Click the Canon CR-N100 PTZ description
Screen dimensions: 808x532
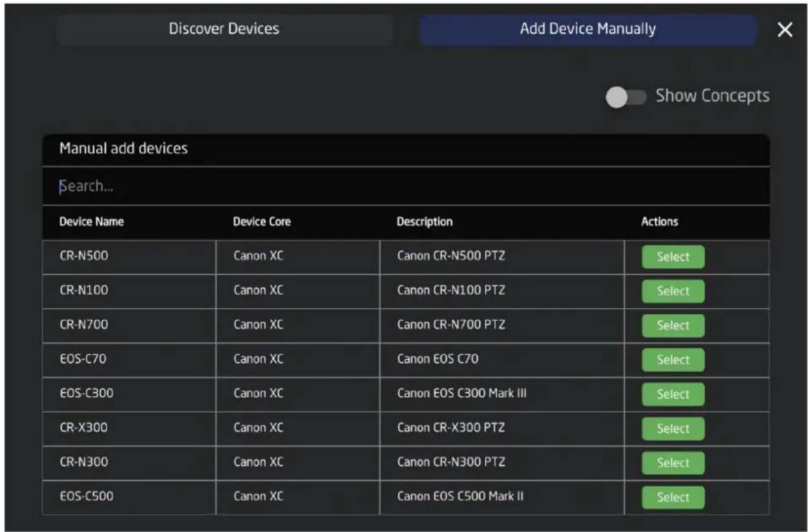point(451,291)
